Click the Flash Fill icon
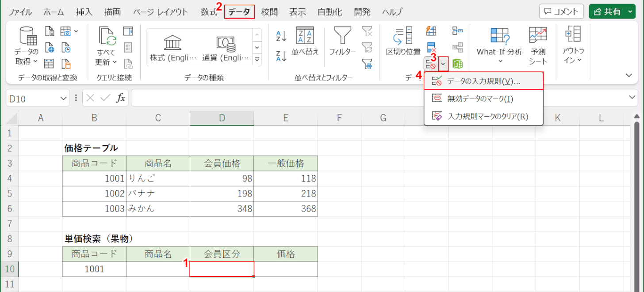The height and width of the screenshot is (292, 644). [x=431, y=30]
